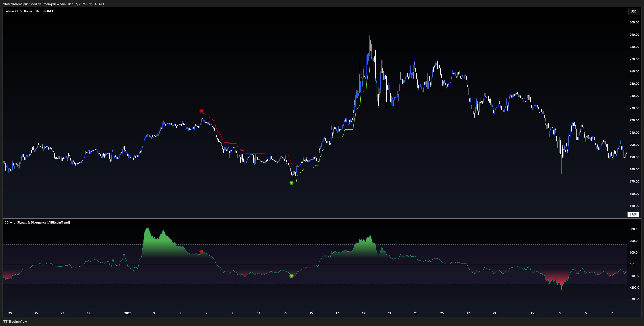This screenshot has width=644, height=326.
Task: Click the 190.00 price axis label
Action: pos(634,157)
